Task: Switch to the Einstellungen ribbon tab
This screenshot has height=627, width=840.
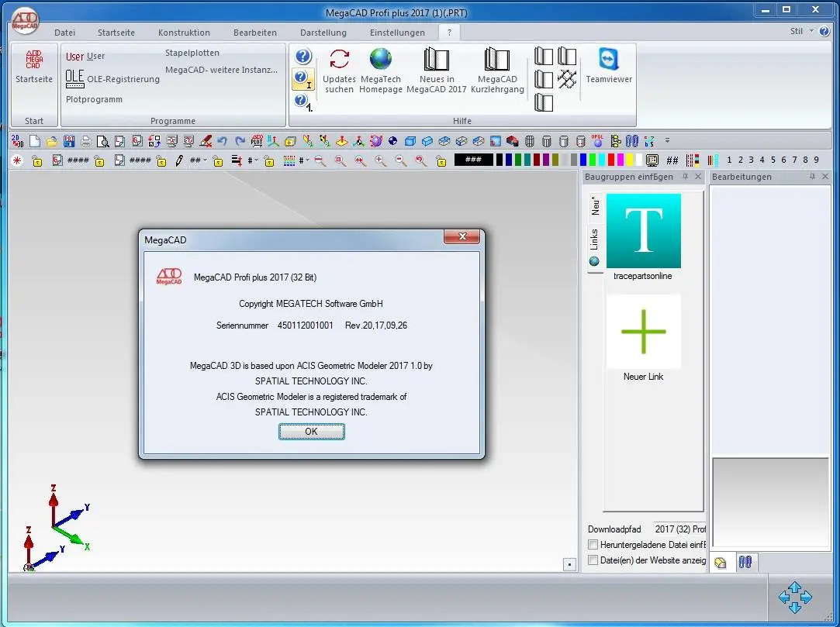Action: (x=397, y=33)
